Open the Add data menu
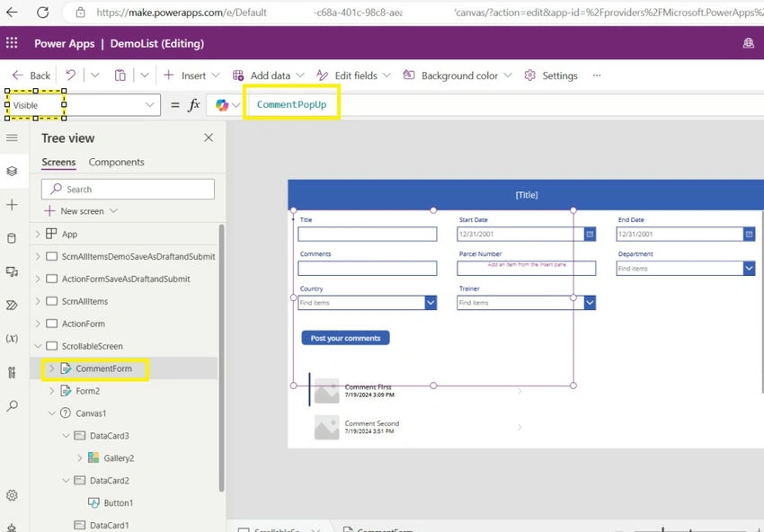Viewport: 764px width, 532px height. [269, 75]
